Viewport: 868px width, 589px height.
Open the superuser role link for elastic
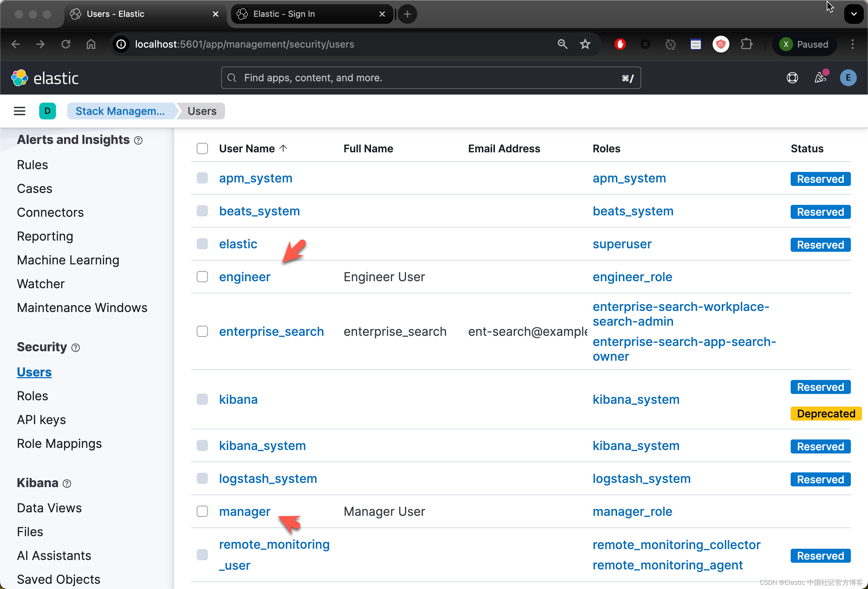(x=622, y=244)
